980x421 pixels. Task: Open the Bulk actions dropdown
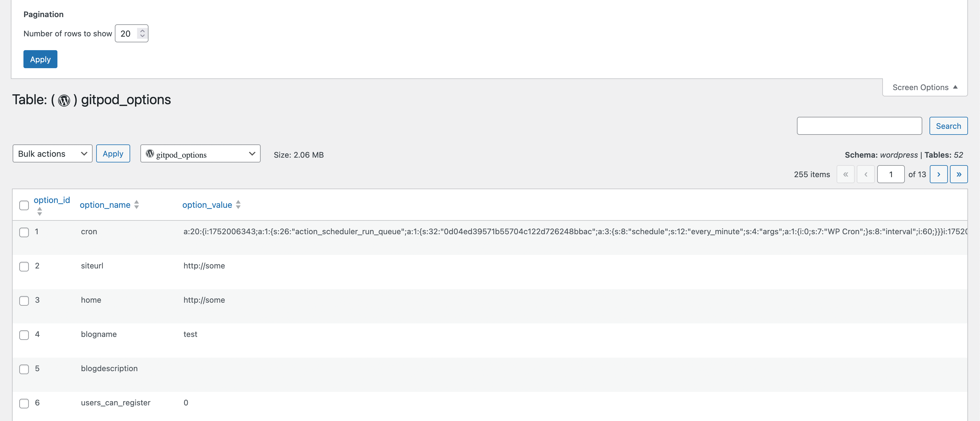tap(53, 153)
